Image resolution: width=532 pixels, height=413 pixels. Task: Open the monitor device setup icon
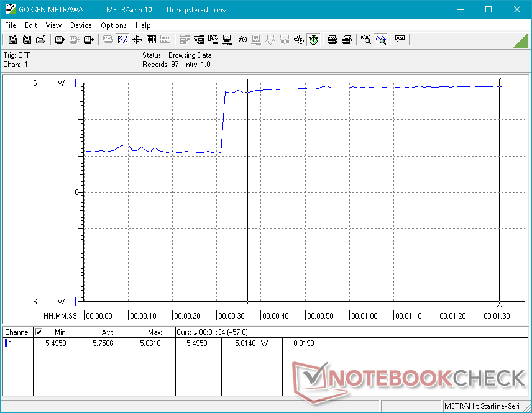227,40
